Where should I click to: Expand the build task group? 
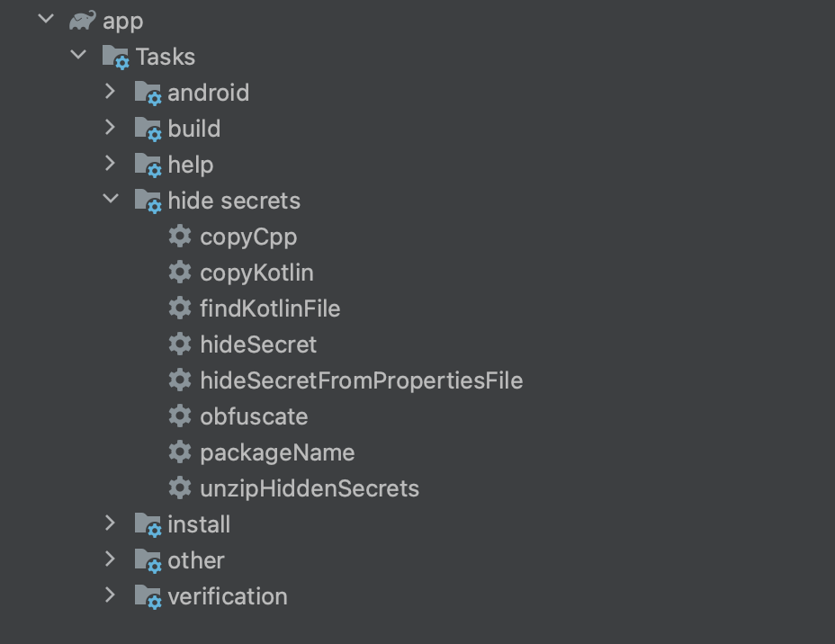(x=111, y=127)
